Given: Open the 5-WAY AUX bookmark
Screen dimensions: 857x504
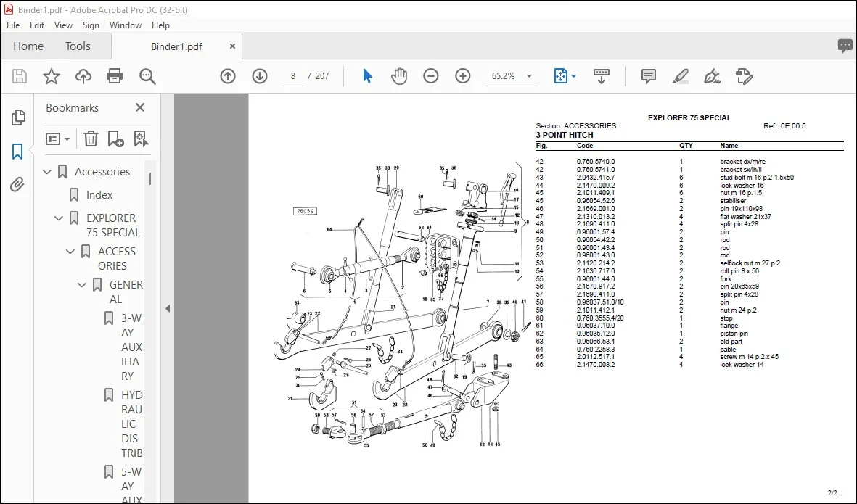Looking at the screenshot, I should pos(132,485).
